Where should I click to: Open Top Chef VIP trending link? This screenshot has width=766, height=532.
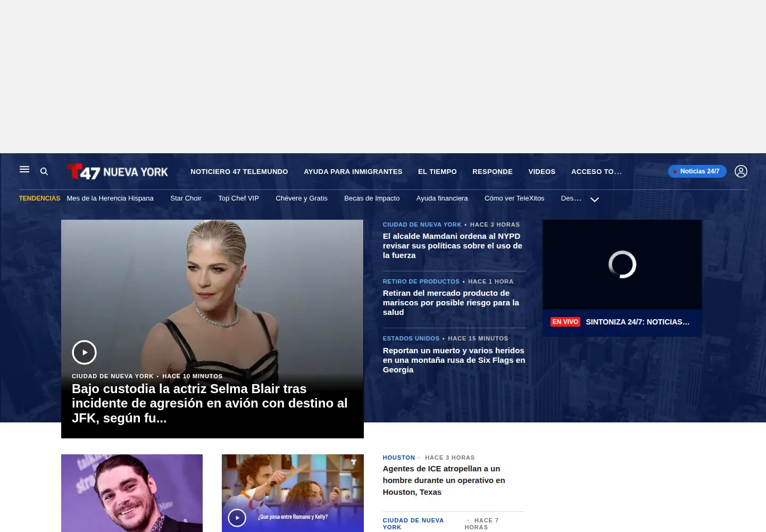[x=238, y=198]
